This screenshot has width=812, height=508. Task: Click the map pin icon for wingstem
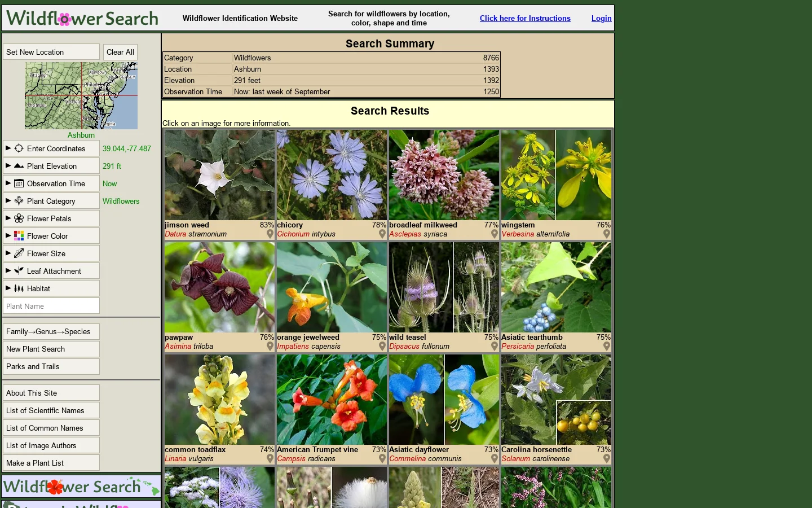[x=607, y=234]
